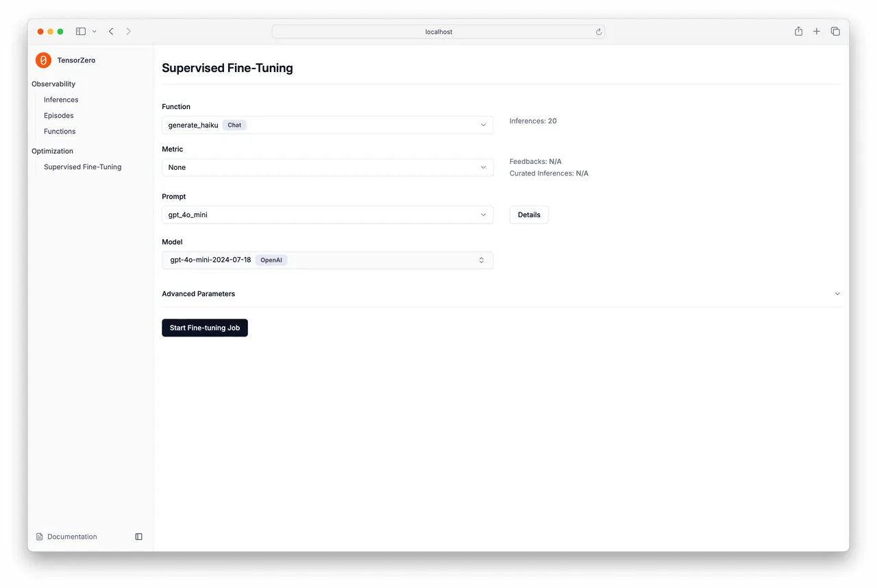
Task: Click the Metric field label
Action: [x=173, y=149]
